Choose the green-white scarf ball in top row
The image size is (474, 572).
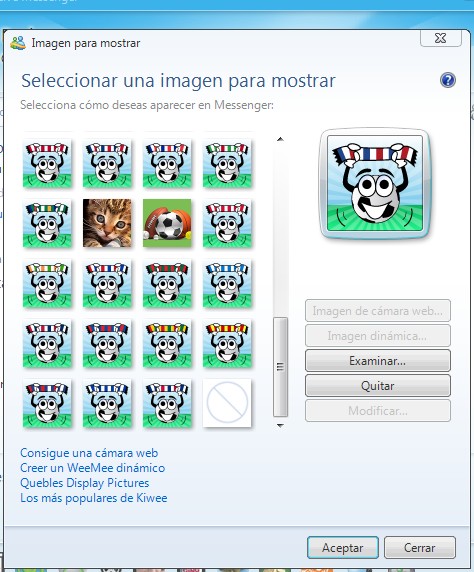point(227,163)
